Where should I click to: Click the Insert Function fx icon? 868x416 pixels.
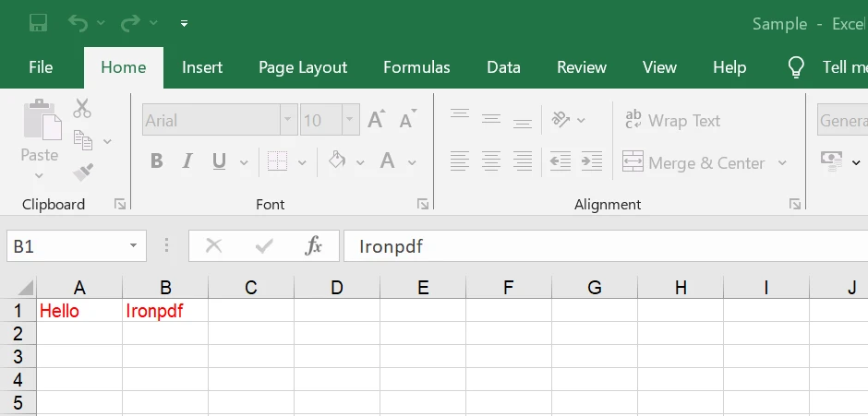point(314,245)
